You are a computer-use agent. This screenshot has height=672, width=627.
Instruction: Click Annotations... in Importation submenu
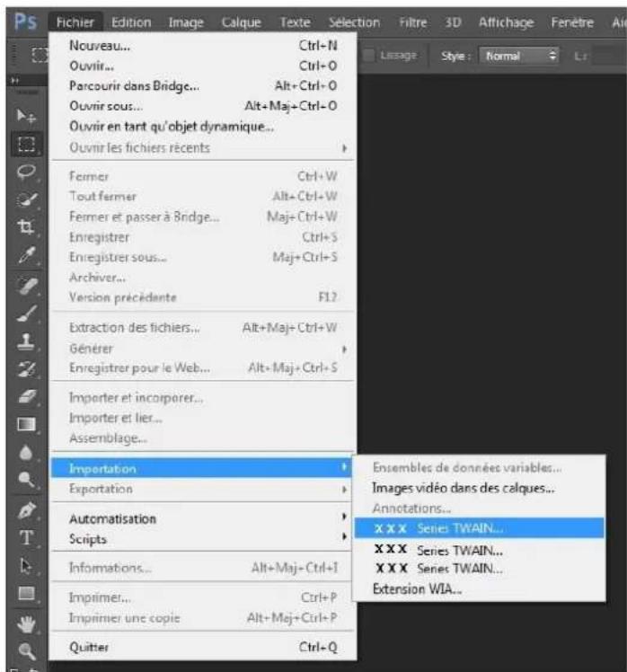pos(479,508)
